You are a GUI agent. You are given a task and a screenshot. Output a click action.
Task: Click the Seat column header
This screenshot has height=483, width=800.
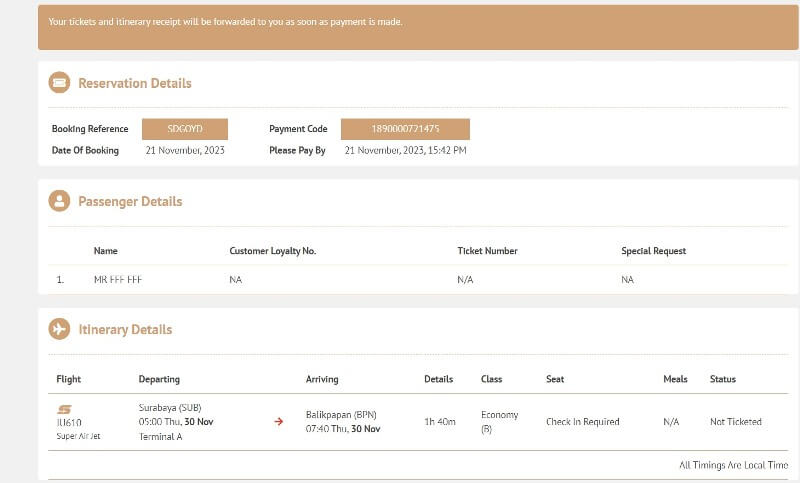pos(555,379)
